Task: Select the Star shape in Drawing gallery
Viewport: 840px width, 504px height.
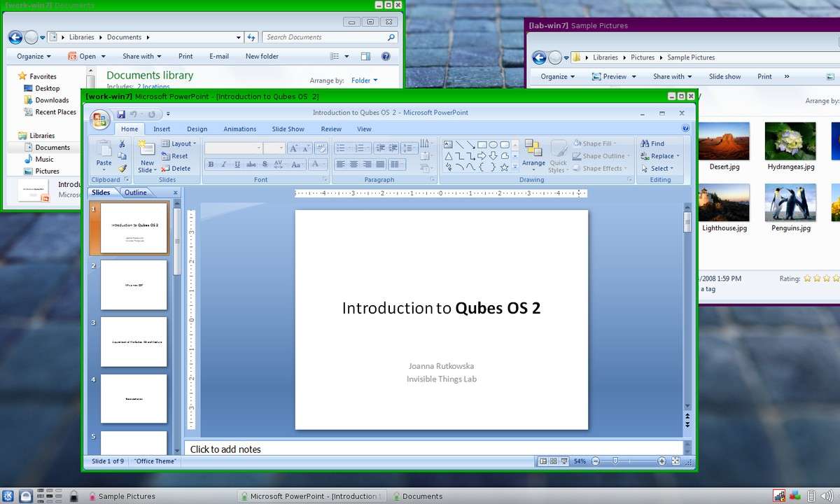Action: click(x=505, y=167)
